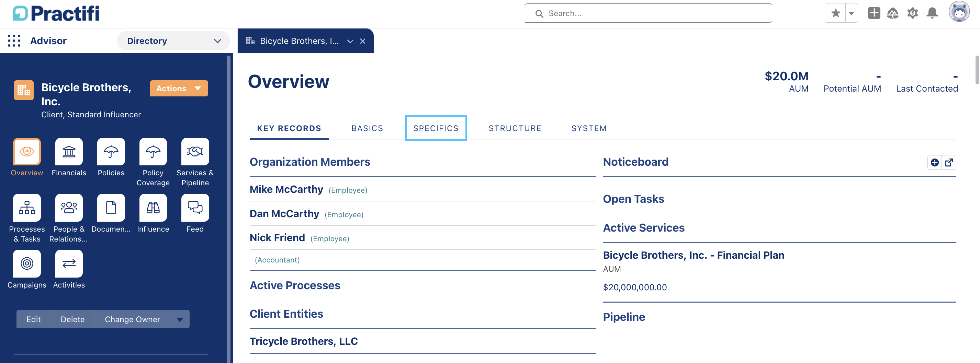
Task: Click the Bicycle Brothers organization building icon
Action: tap(24, 90)
